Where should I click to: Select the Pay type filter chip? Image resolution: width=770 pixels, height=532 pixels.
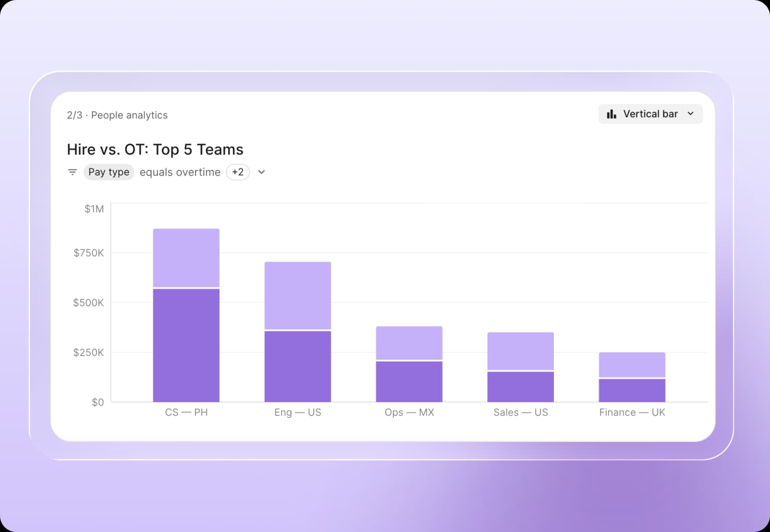109,172
